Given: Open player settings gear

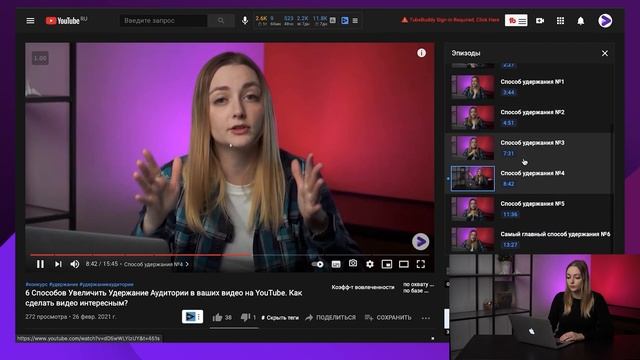Looking at the screenshot, I should 370,264.
